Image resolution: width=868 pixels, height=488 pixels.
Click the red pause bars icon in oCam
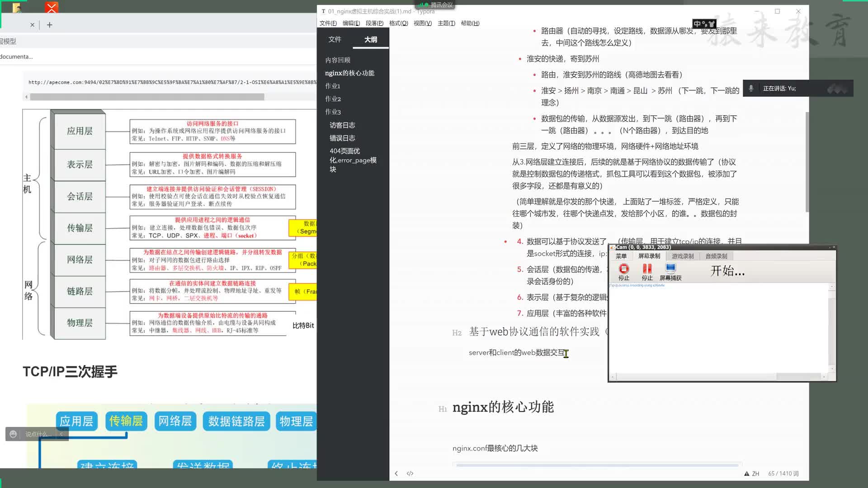click(x=647, y=268)
